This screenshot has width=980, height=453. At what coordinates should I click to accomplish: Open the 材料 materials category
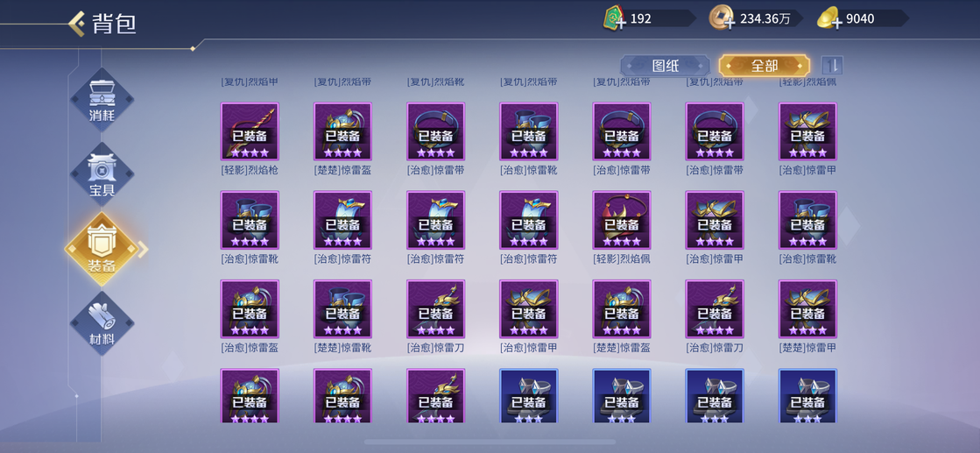[102, 323]
